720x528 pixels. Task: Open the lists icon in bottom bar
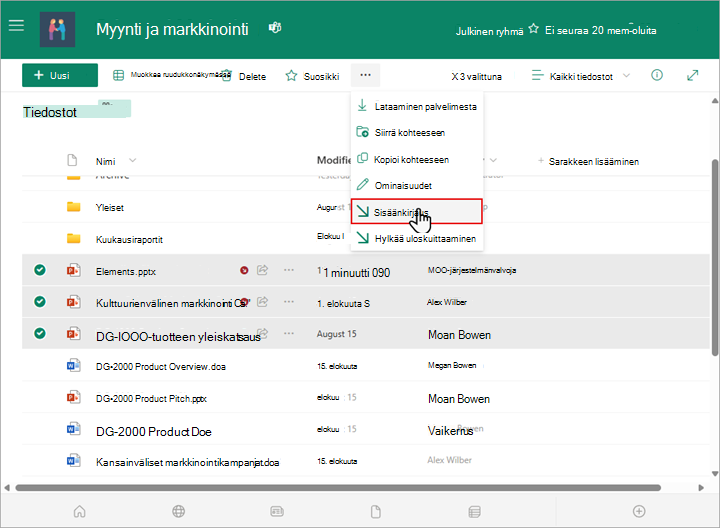pos(474,511)
